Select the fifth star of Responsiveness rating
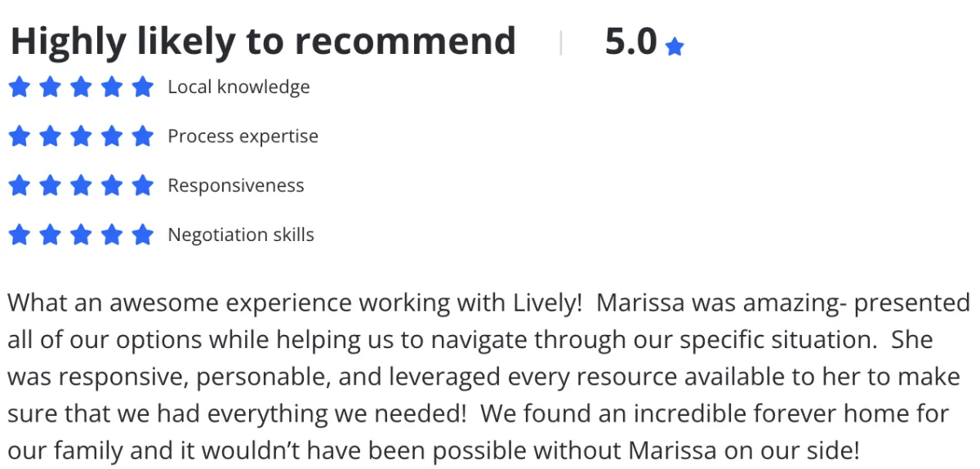The image size is (980, 469). click(143, 185)
